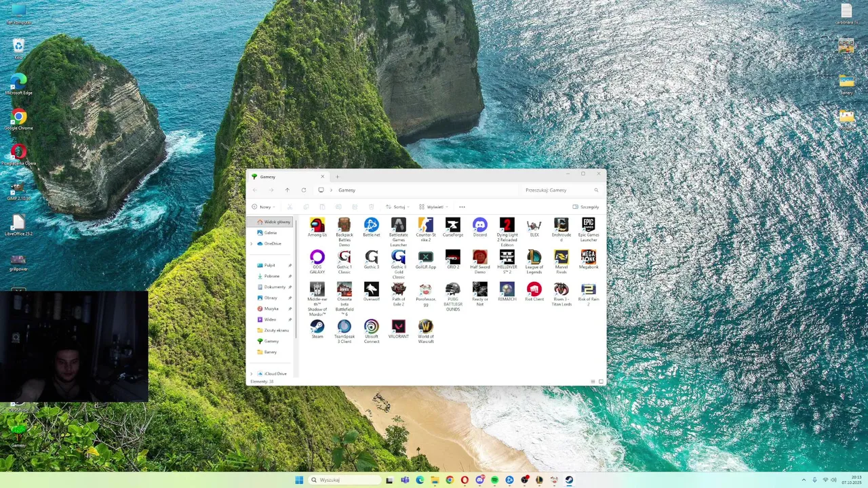Select the Megabonk shortcut

click(x=589, y=260)
